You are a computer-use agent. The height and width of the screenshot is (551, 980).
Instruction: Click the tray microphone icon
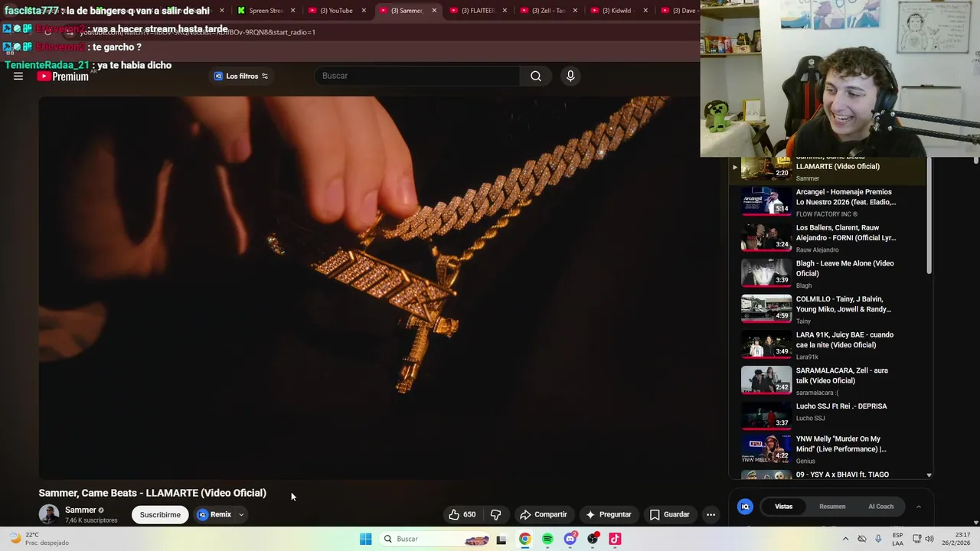coord(878,539)
